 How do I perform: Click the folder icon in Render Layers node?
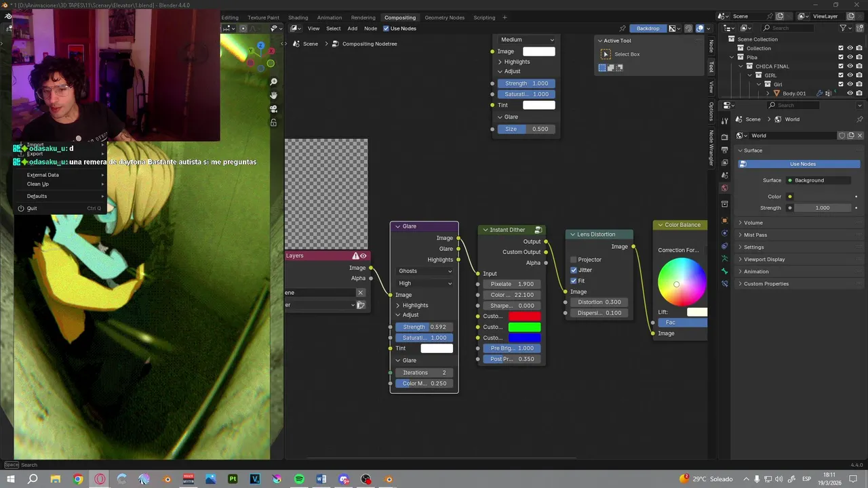(x=361, y=305)
